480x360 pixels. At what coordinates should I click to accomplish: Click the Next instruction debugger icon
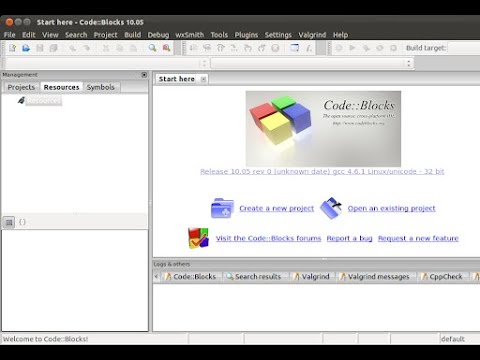point(234,48)
